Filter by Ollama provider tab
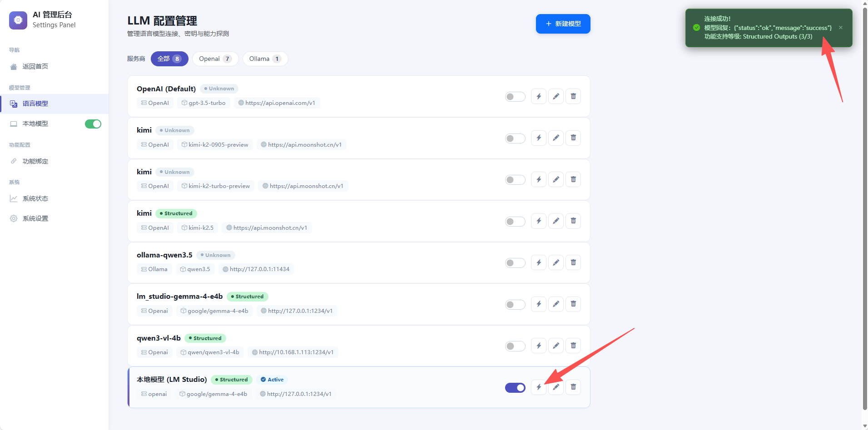Image resolution: width=868 pixels, height=430 pixels. 265,59
